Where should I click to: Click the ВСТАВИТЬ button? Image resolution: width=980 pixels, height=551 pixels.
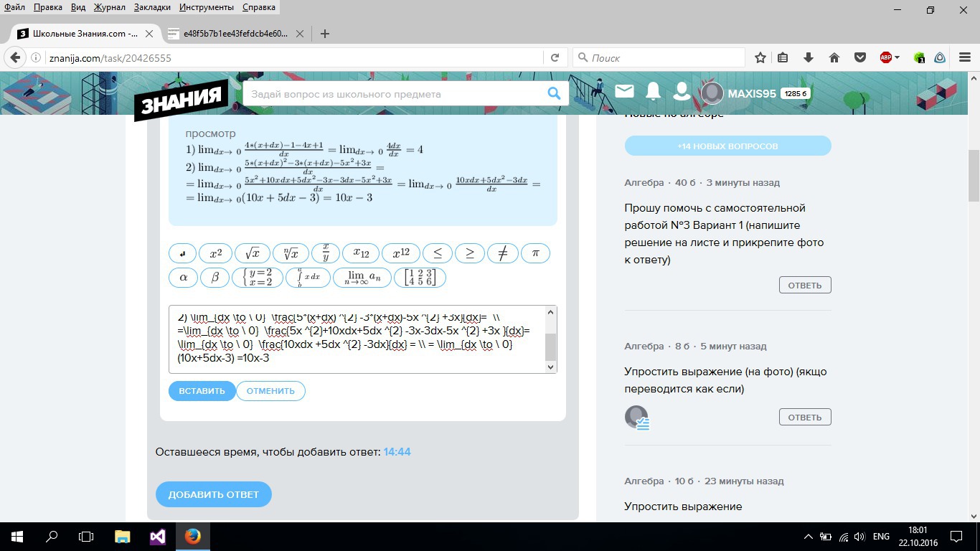(202, 391)
